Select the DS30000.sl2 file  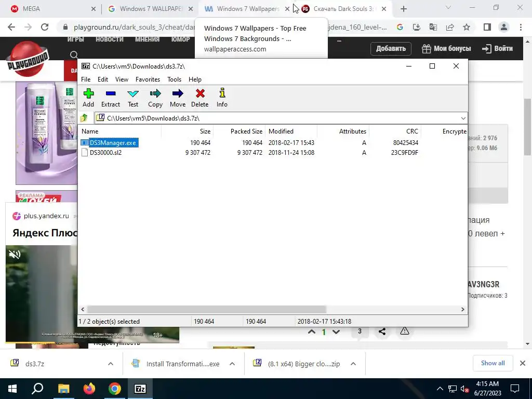coord(105,153)
